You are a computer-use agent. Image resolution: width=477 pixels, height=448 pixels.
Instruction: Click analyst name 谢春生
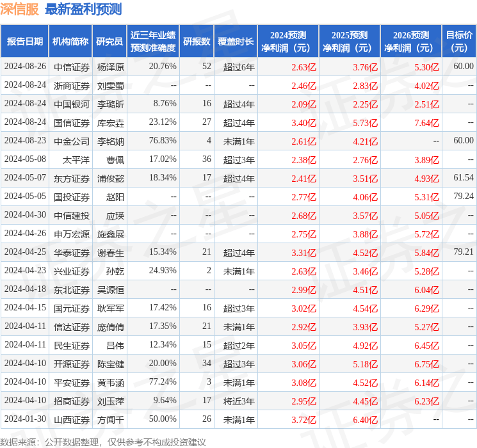click(x=110, y=252)
